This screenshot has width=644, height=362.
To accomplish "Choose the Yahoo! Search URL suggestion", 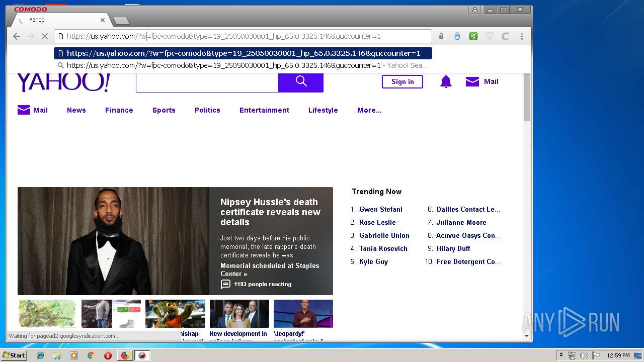I will point(243,65).
